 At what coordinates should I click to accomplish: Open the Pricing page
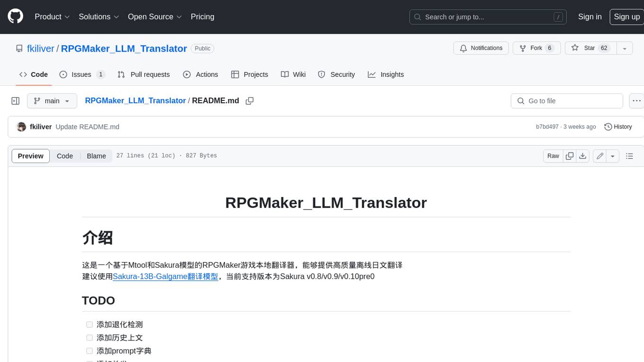[x=202, y=17]
